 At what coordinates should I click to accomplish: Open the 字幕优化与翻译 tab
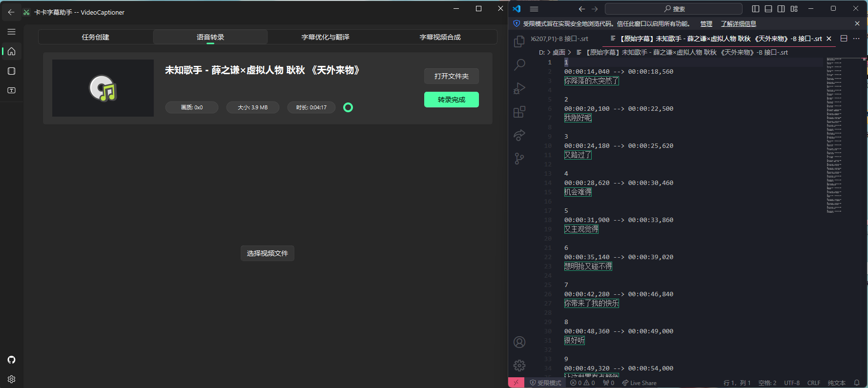click(325, 37)
